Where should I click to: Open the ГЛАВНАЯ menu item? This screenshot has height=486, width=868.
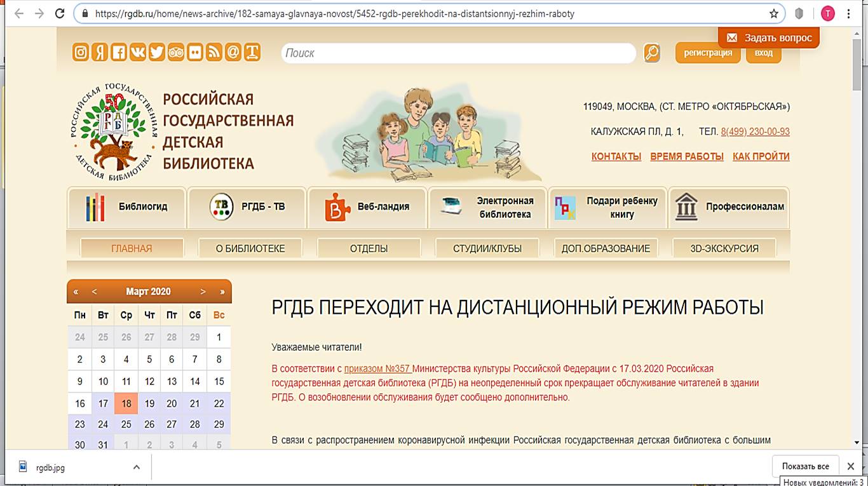point(132,248)
